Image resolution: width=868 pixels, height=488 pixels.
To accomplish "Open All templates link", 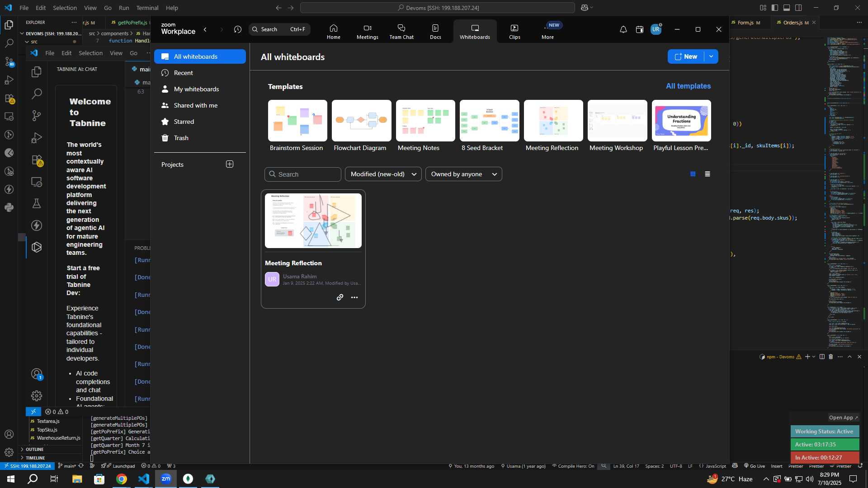I will coord(688,86).
